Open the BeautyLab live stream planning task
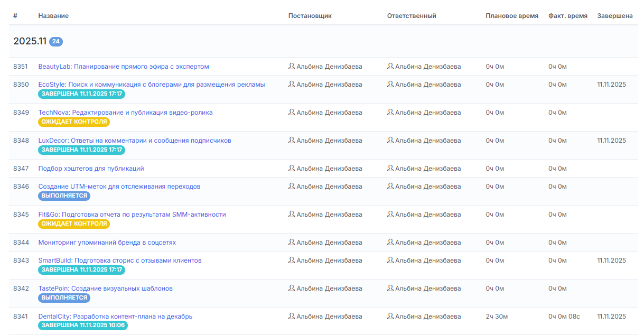The height and width of the screenshot is (335, 644). point(124,67)
